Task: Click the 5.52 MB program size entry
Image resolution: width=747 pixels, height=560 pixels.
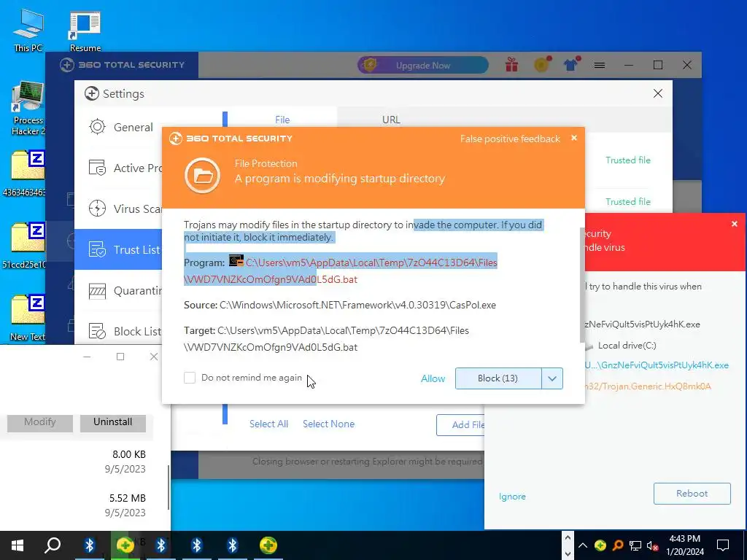Action: 127,498
